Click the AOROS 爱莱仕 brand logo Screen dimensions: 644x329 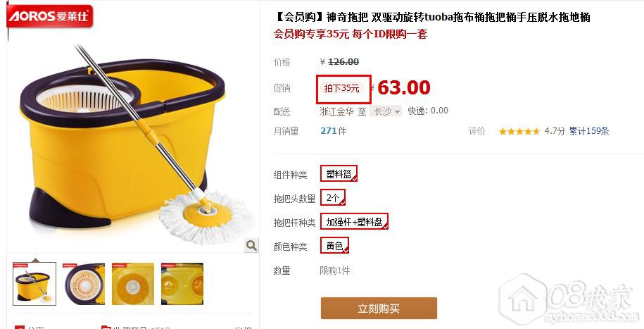point(50,16)
